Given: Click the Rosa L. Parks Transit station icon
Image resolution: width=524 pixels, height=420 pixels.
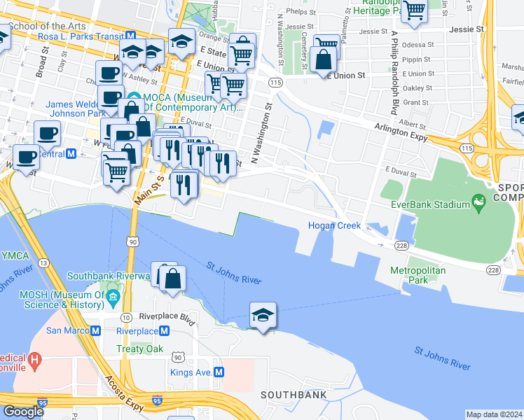Looking at the screenshot, I should [131, 36].
